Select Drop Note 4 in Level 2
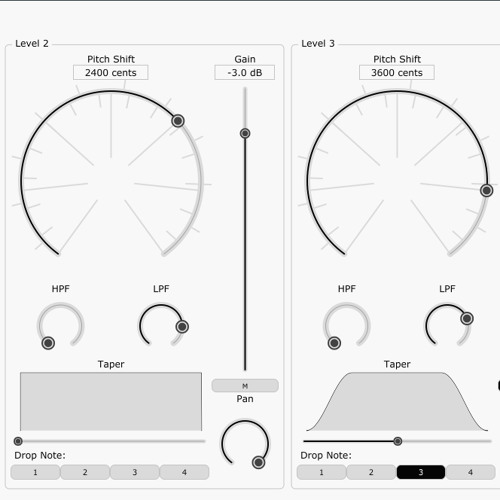 (x=184, y=472)
